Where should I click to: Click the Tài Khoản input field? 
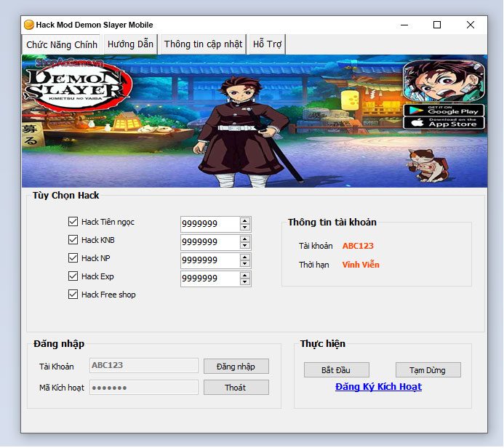[x=144, y=365]
